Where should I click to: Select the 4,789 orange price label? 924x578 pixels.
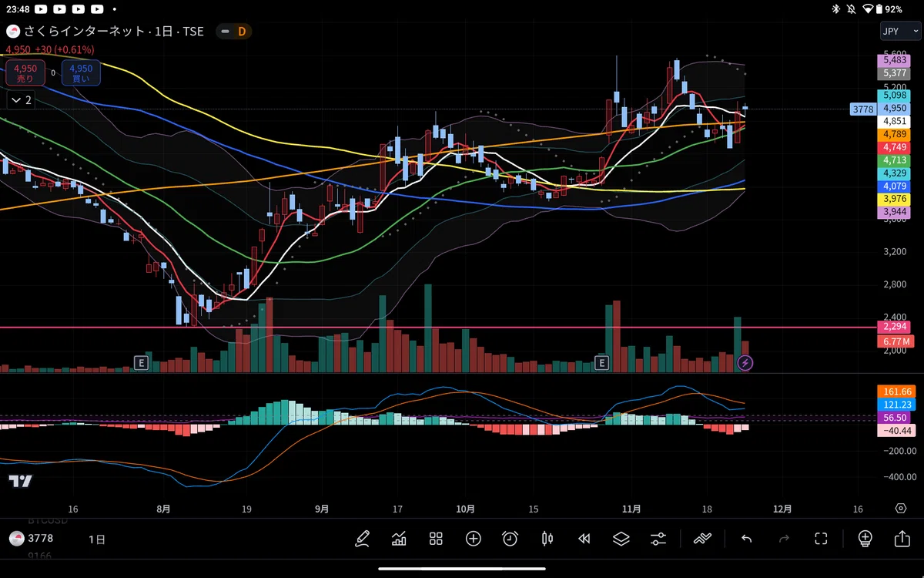895,134
